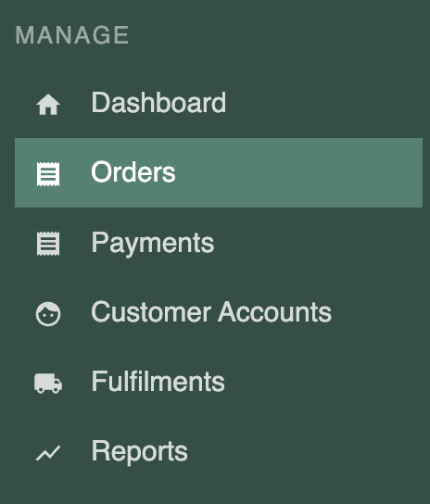Click blank space right of Payments label
Viewport: 430px width, 504px height.
[x=319, y=243]
